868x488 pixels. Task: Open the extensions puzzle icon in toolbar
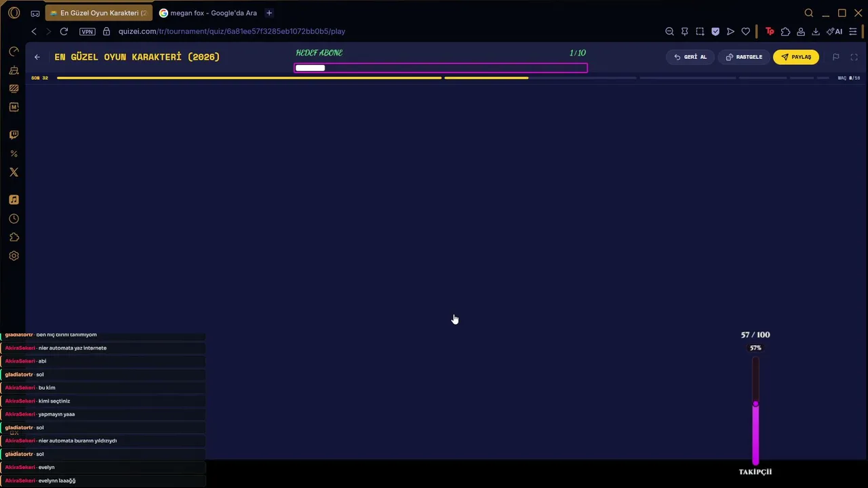(785, 31)
